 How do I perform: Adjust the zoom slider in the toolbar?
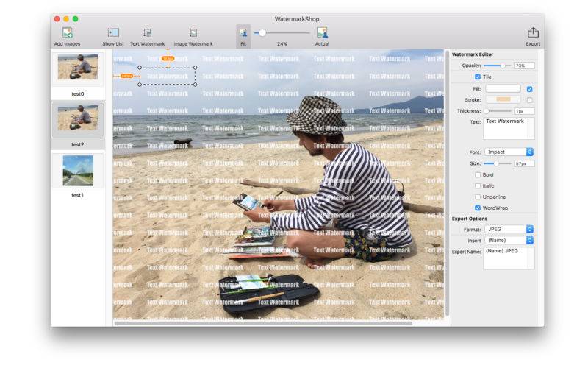point(282,33)
